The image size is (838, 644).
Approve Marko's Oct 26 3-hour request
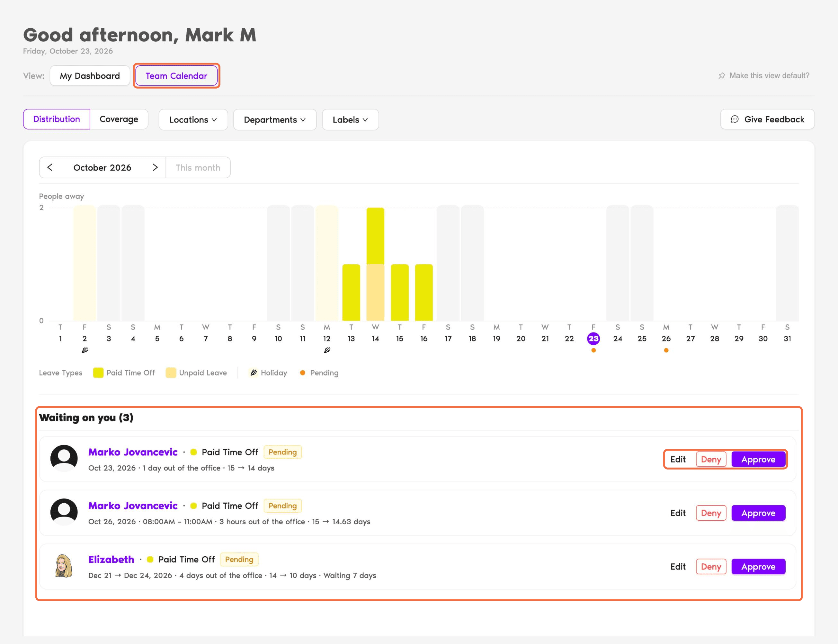coord(758,513)
